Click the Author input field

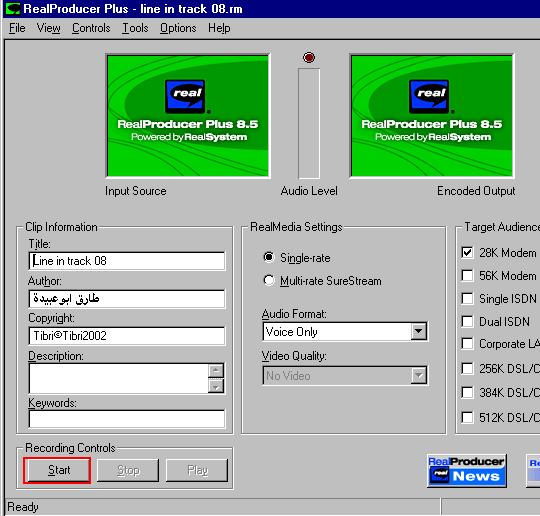[x=127, y=298]
